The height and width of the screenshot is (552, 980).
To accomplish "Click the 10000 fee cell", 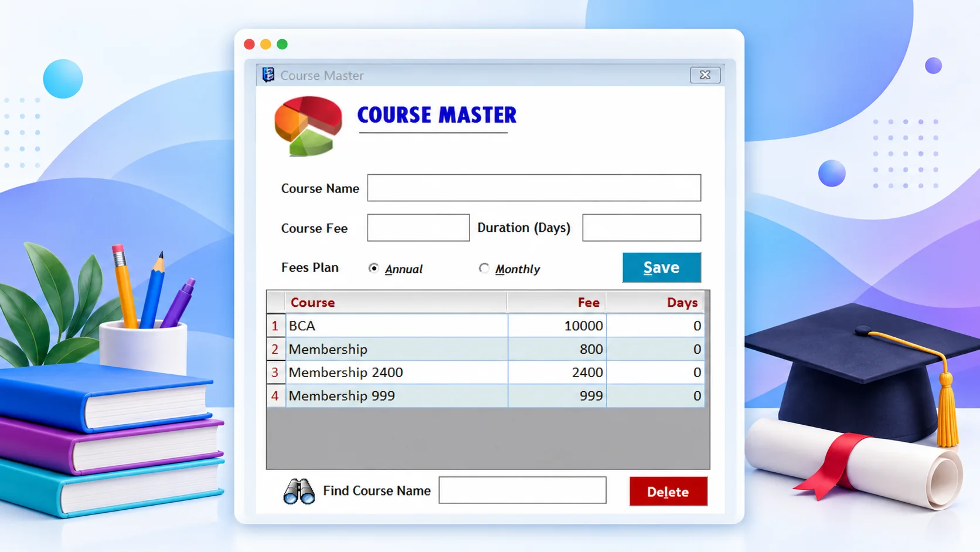I will point(557,326).
